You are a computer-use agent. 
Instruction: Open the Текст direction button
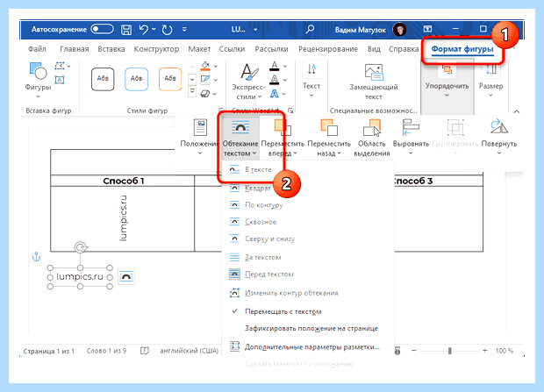(x=311, y=80)
